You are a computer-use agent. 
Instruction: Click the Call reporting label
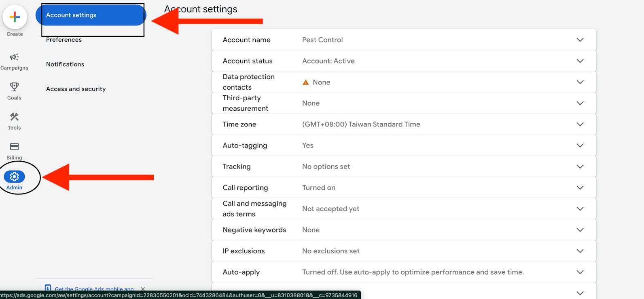click(245, 187)
